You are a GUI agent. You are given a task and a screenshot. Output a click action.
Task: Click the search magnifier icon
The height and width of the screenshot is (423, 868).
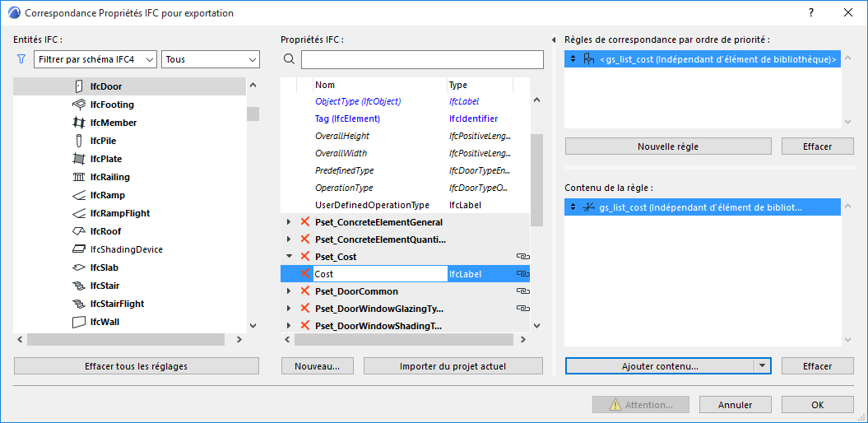click(x=289, y=59)
